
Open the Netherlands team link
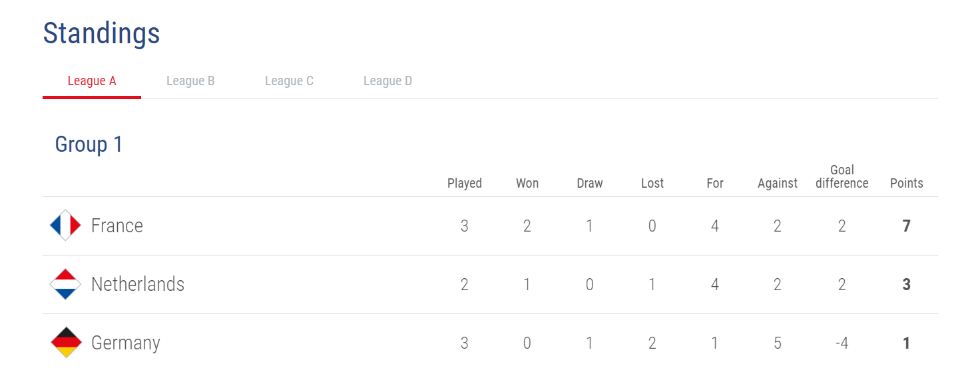[138, 284]
